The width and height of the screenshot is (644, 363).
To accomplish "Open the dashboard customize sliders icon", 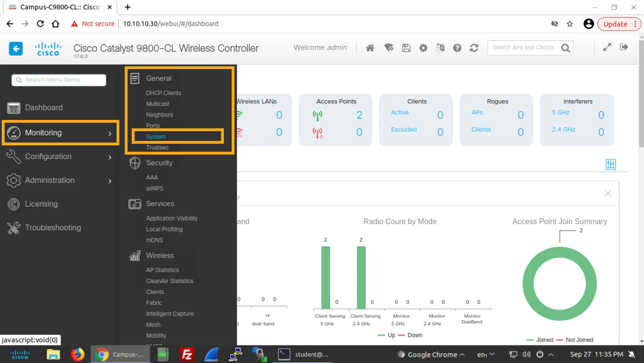I will click(x=611, y=164).
